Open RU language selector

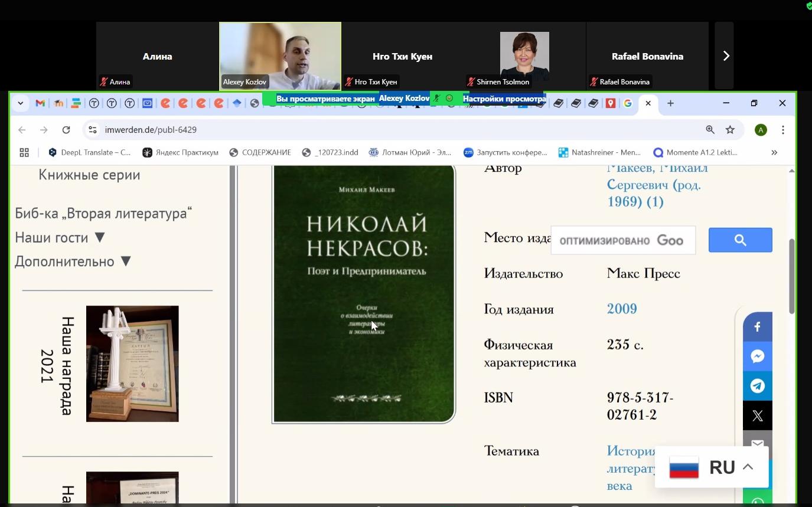tap(712, 467)
